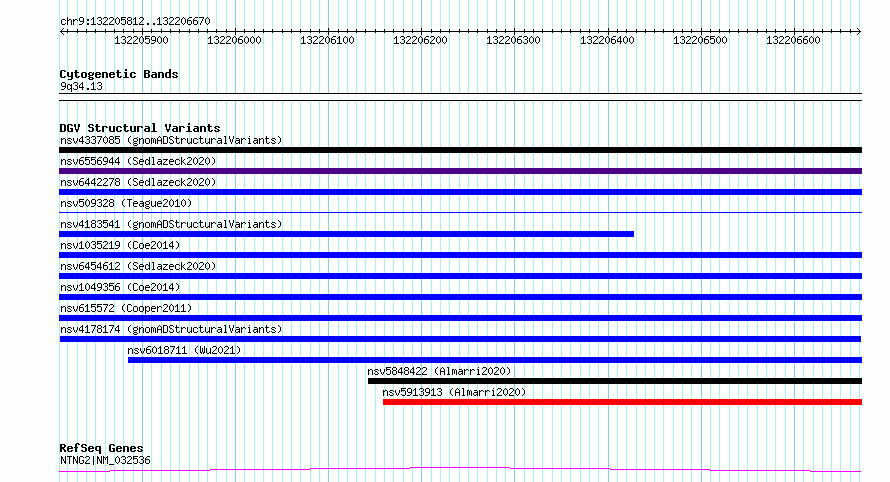Select the blue nsv6454612 variant bar
This screenshot has width=890, height=482.
coord(460,276)
